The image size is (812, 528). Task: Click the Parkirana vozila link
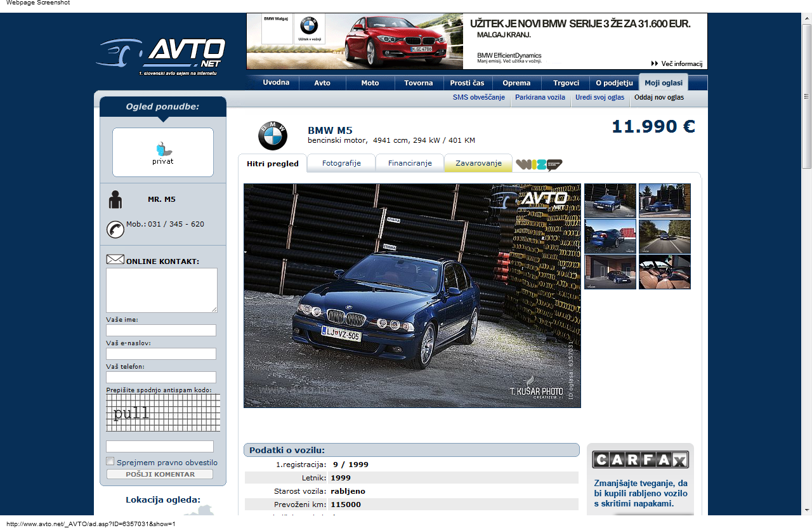[x=540, y=98]
